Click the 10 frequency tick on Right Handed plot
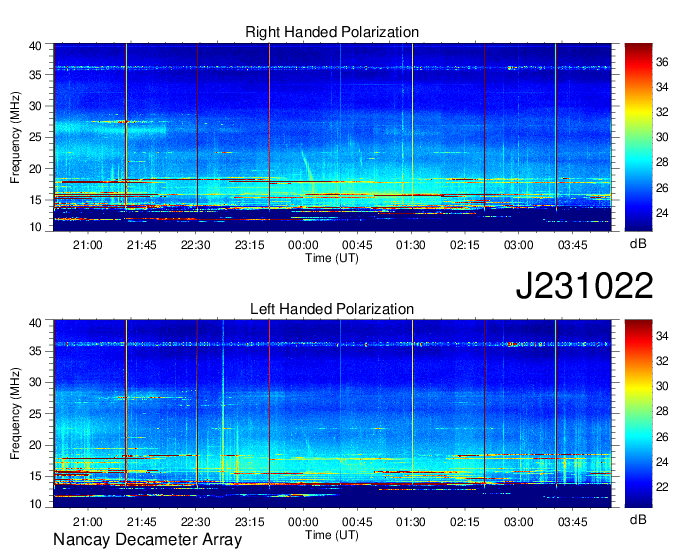 (36, 227)
